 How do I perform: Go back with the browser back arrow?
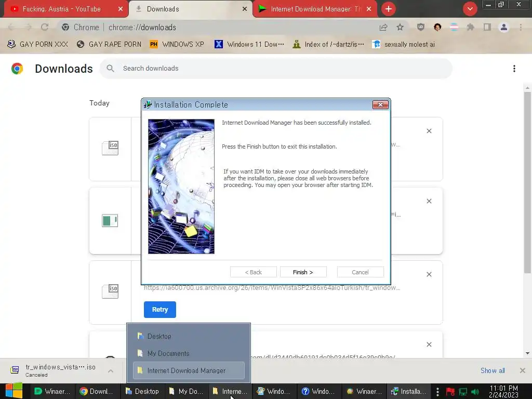pos(11,27)
